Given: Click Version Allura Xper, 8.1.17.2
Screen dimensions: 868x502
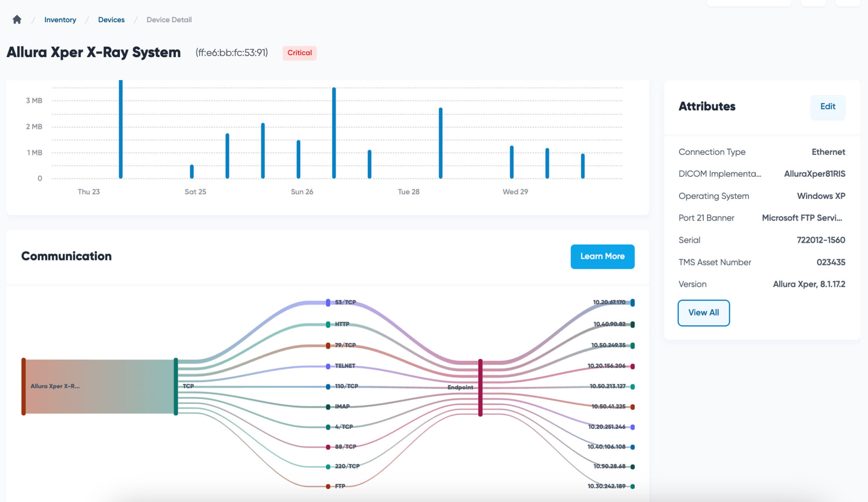Looking at the screenshot, I should point(809,284).
